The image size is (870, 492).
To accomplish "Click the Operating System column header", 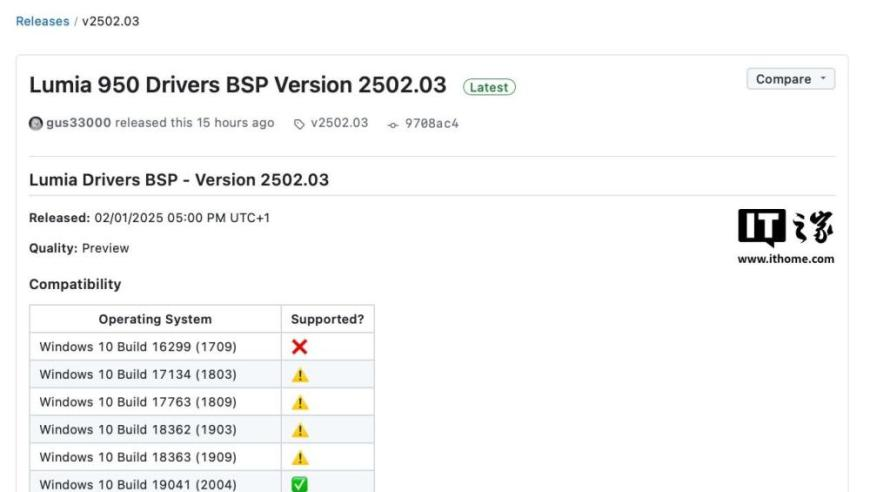I will (x=155, y=319).
